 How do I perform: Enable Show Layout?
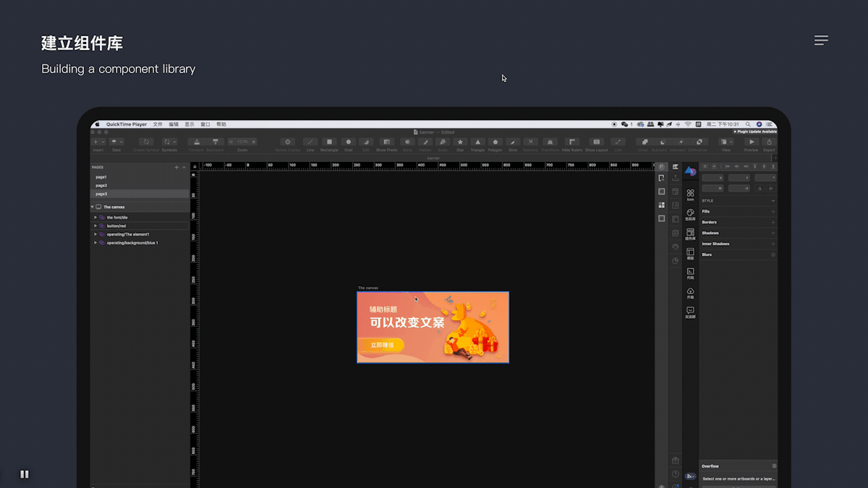coord(597,142)
